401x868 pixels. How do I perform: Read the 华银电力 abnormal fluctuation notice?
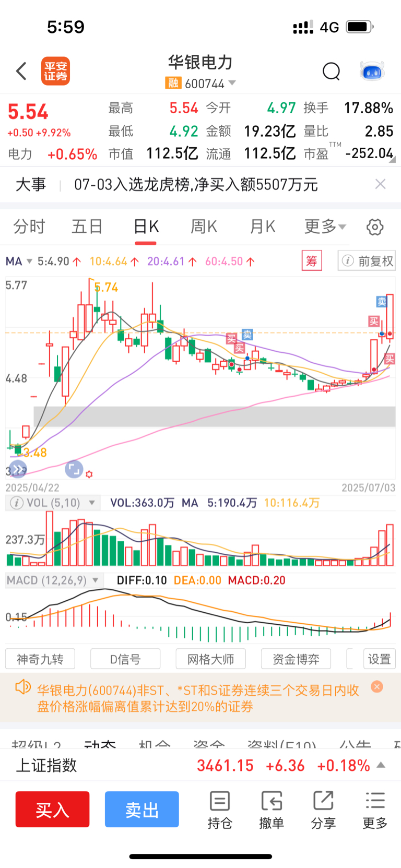click(198, 698)
